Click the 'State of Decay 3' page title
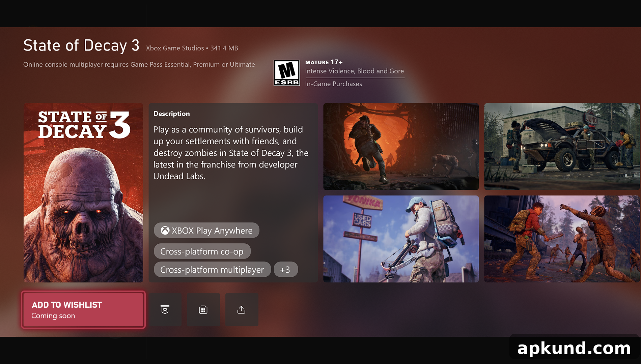Screen dimensions: 641x364 coord(81,45)
